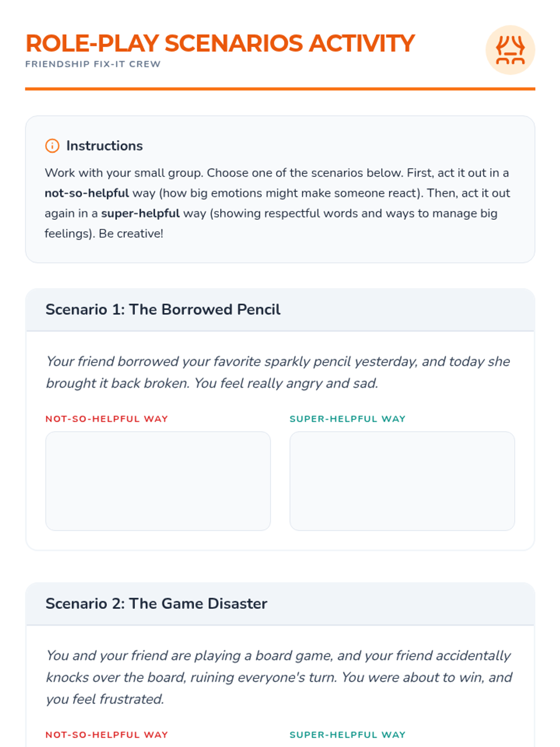Viewport: 560px width, 747px height.
Task: Click the orange divider line under title
Action: [280, 89]
